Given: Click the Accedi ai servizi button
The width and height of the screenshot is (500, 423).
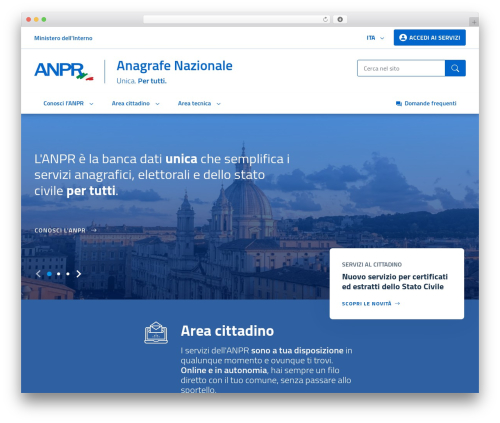Looking at the screenshot, I should (430, 38).
